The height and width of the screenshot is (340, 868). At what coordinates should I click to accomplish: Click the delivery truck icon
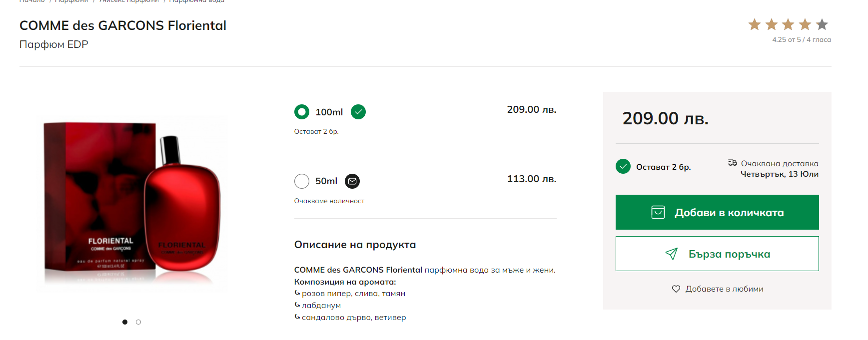[733, 163]
